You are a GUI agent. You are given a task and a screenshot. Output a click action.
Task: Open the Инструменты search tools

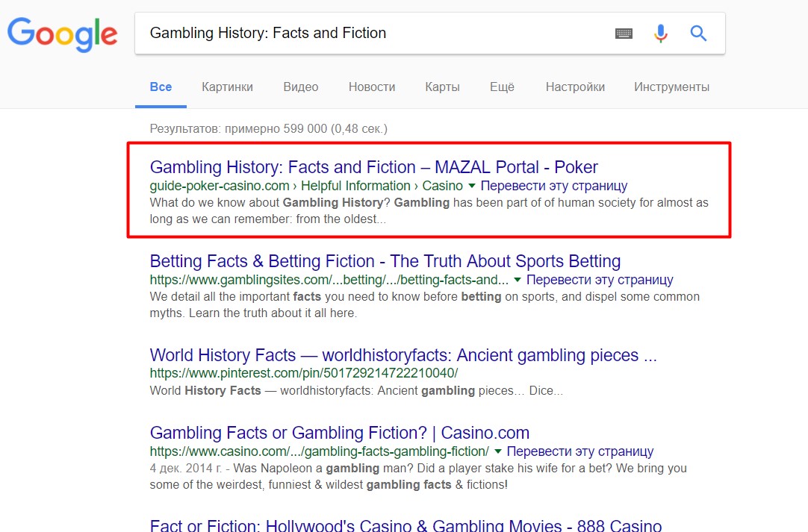(x=671, y=87)
